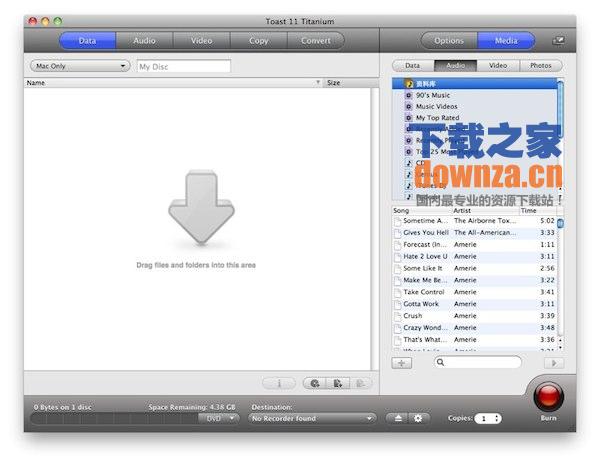Click the disc space usage bar
This screenshot has height=465, width=600.
click(x=115, y=419)
